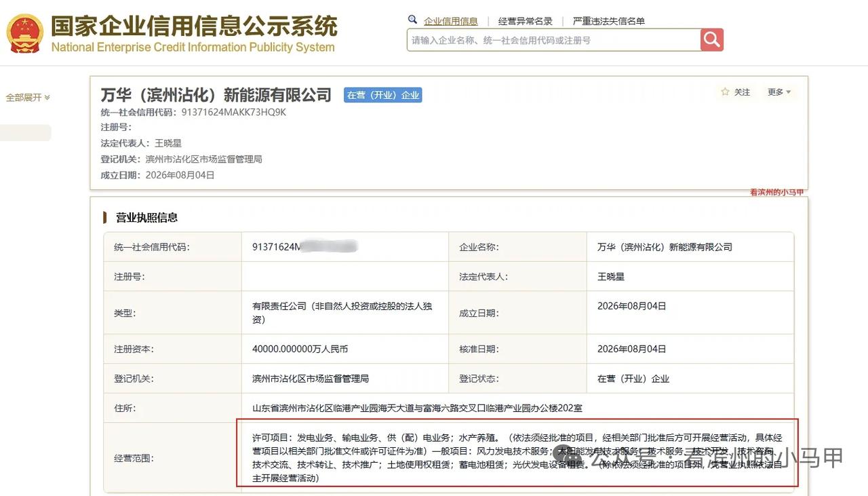The width and height of the screenshot is (868, 496).
Task: Click the site title 国家企业信用信息公示系统
Action: click(x=194, y=26)
